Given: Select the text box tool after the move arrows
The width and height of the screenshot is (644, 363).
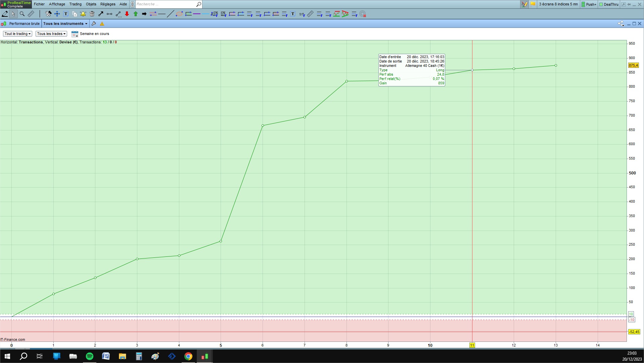Looking at the screenshot, I should 66,14.
